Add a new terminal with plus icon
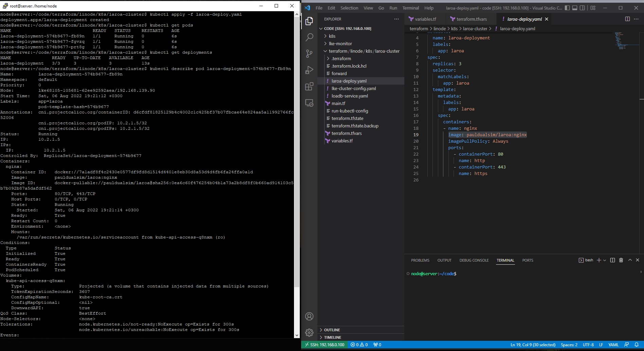Screen dimensions: 644x351 pyautogui.click(x=599, y=260)
